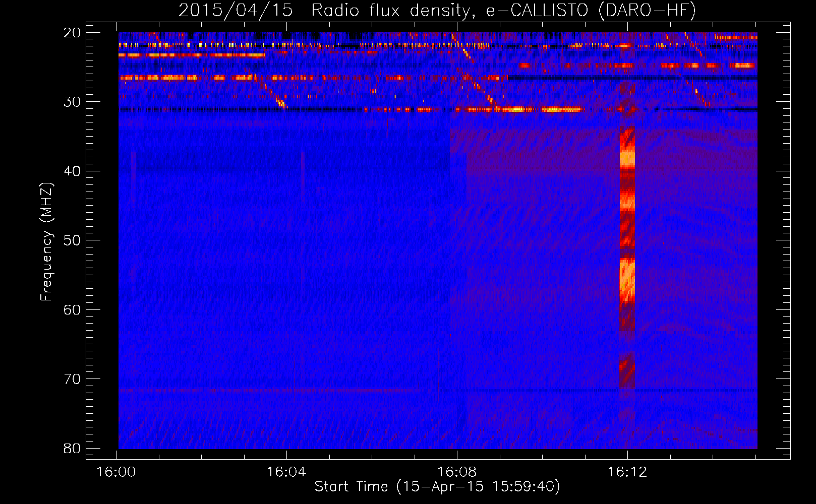Click the 80 frequency tick label

click(x=72, y=448)
